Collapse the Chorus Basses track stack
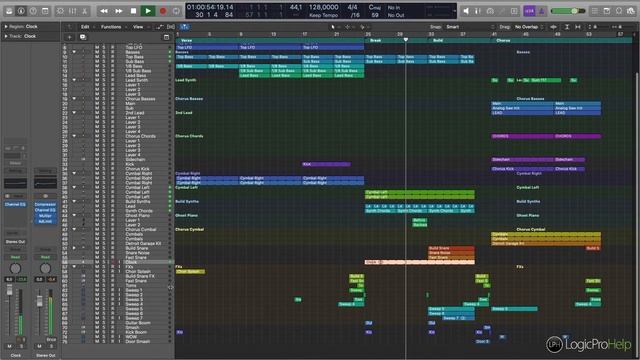 pyautogui.click(x=74, y=99)
